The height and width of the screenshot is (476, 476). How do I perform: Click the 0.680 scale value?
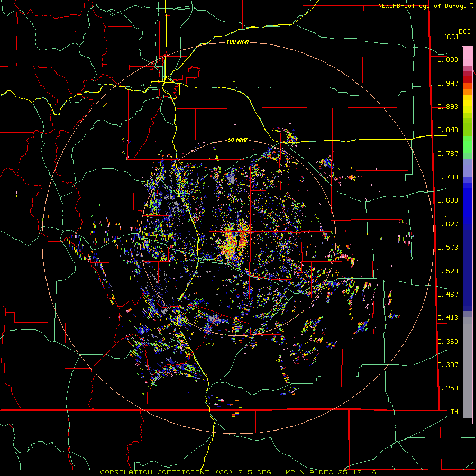pyautogui.click(x=448, y=200)
